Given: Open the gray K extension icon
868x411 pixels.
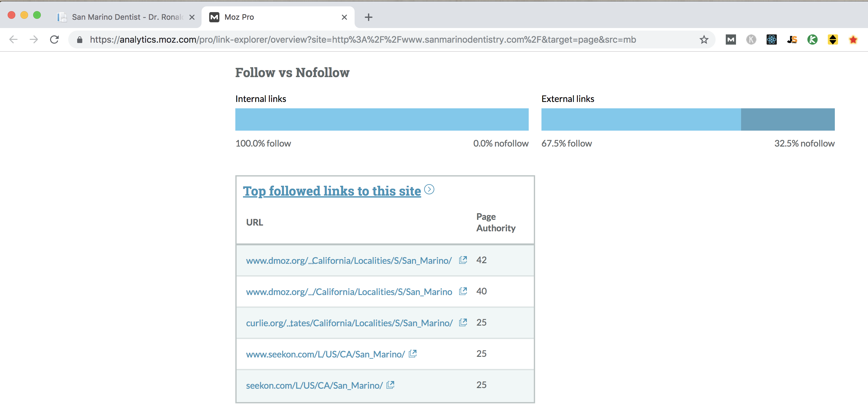Looking at the screenshot, I should (x=751, y=40).
